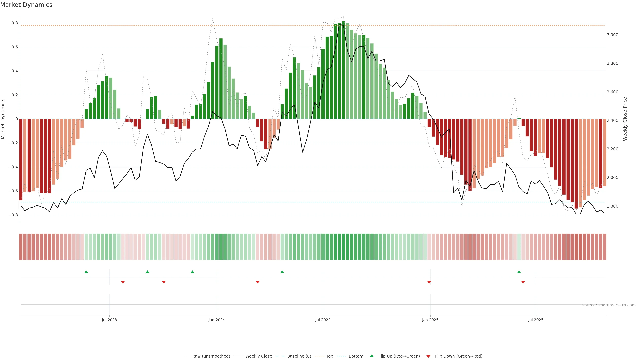644x362 pixels.
Task: Toggle the Baseline (0) legend entry
Action: tap(299, 356)
